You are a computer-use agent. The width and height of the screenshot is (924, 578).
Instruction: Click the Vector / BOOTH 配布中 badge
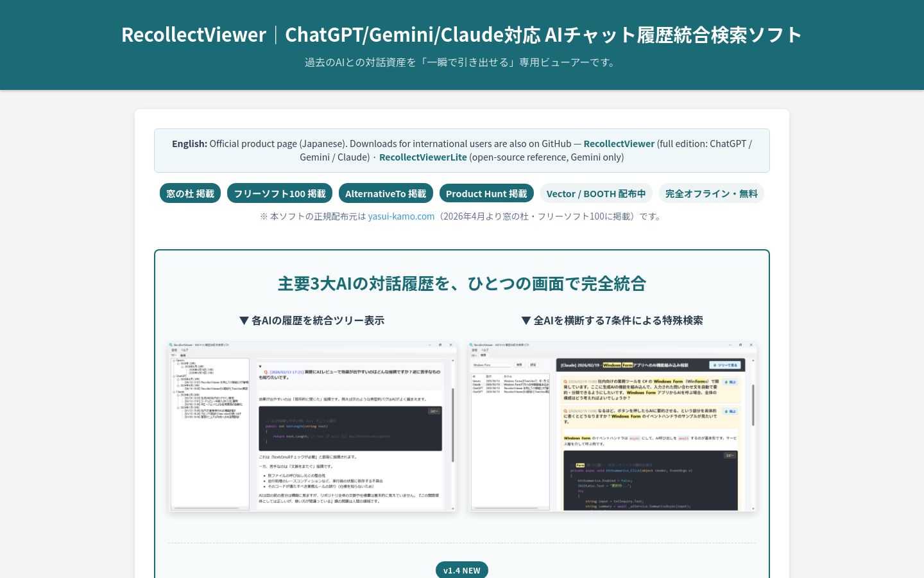(596, 193)
